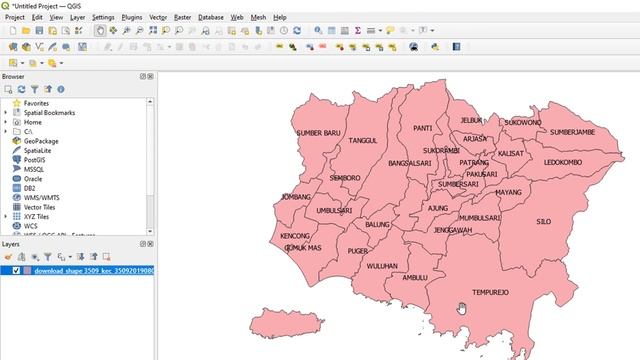Close the Browser panel
This screenshot has height=360, width=640.
click(151, 76)
